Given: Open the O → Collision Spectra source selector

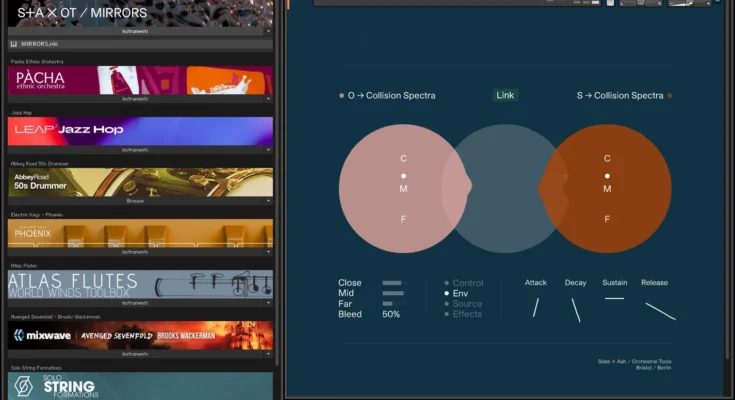Looking at the screenshot, I should (391, 96).
